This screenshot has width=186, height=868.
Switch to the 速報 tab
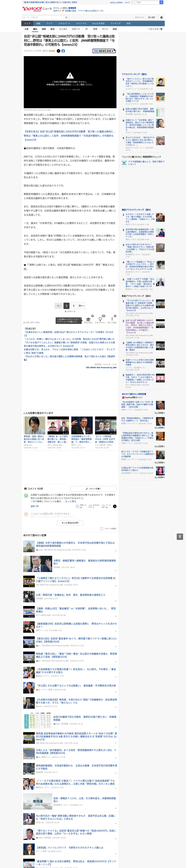[38, 24]
